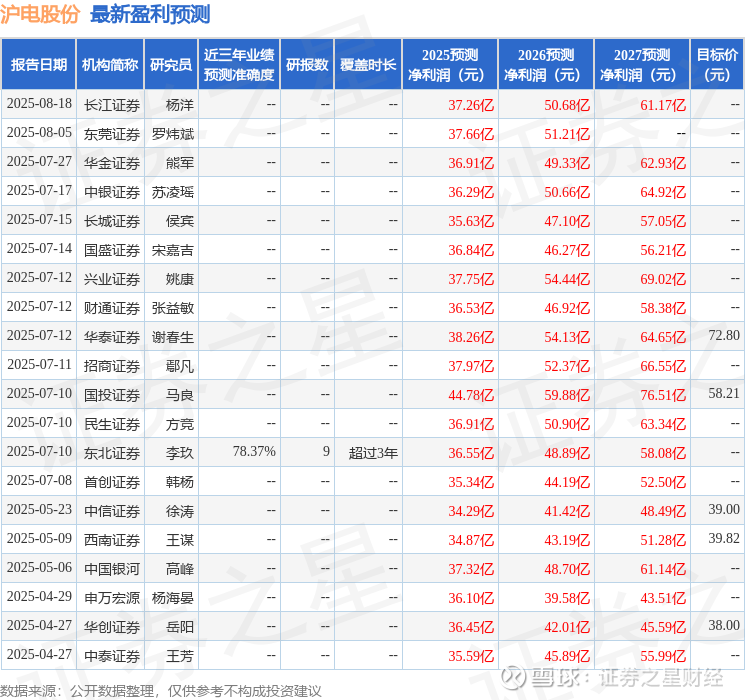Click the 国盛证券 institution cell
Viewport: 745px width, 700px height.
coord(112,250)
